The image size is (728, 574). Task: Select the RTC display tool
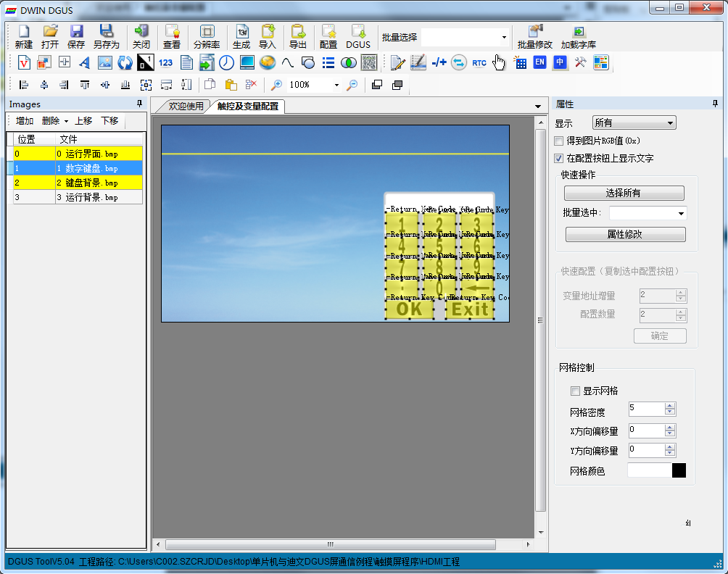click(479, 62)
